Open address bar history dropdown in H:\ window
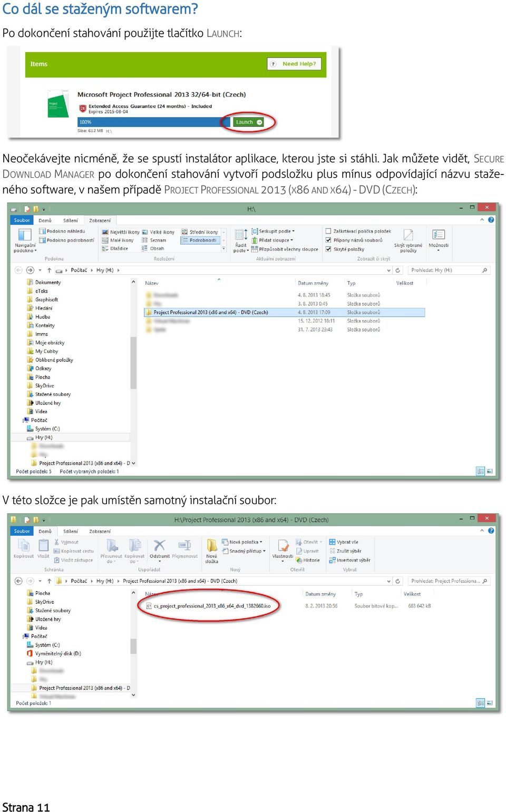 (389, 270)
